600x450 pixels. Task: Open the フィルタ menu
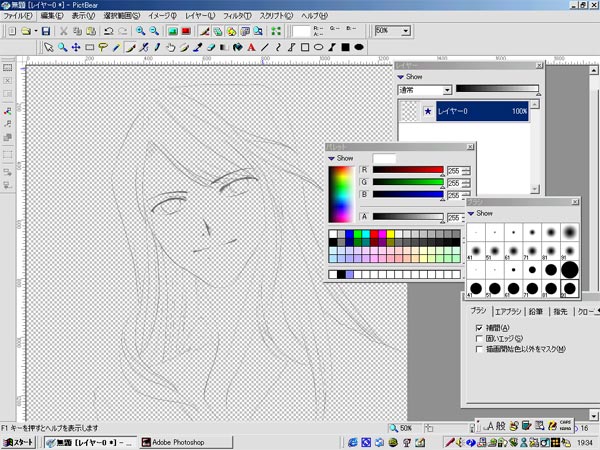[237, 16]
